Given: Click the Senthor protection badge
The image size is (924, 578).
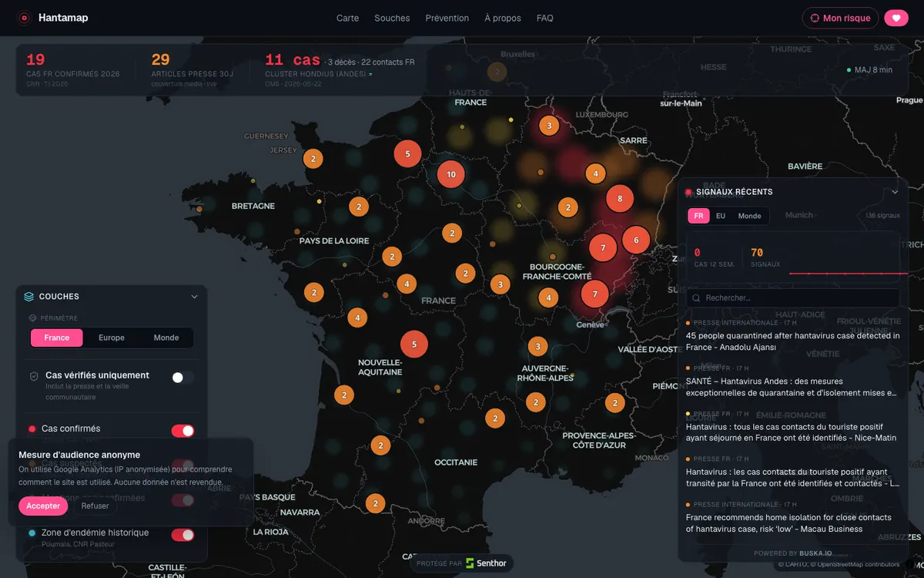Looking at the screenshot, I should (x=461, y=563).
